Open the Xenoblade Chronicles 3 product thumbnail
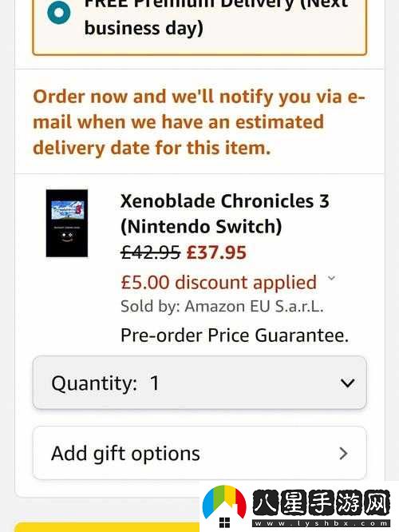 [x=67, y=223]
